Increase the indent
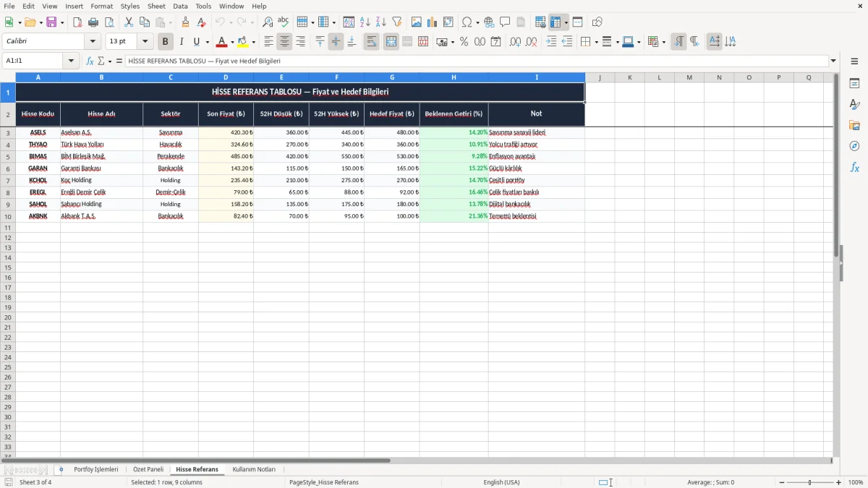Image resolution: width=868 pixels, height=488 pixels. (551, 42)
